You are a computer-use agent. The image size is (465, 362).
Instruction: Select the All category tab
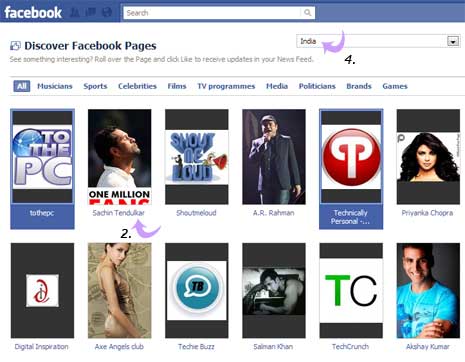22,86
